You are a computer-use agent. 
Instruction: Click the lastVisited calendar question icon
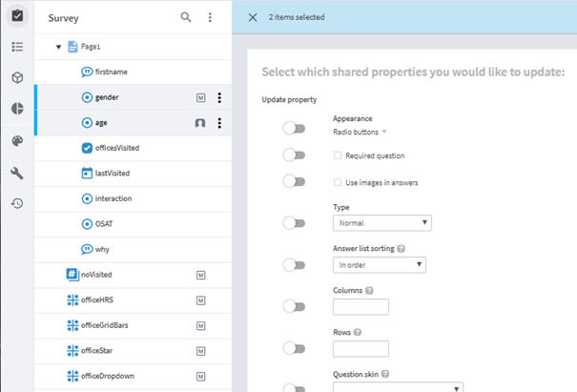(87, 173)
